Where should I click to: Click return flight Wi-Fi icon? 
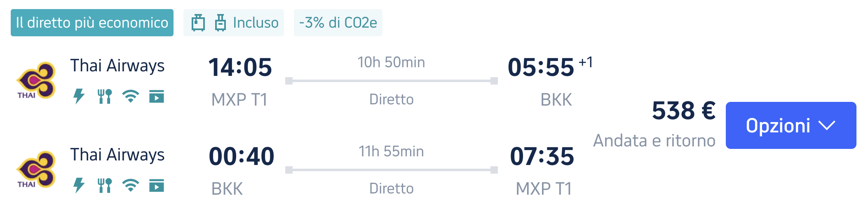pos(131,186)
